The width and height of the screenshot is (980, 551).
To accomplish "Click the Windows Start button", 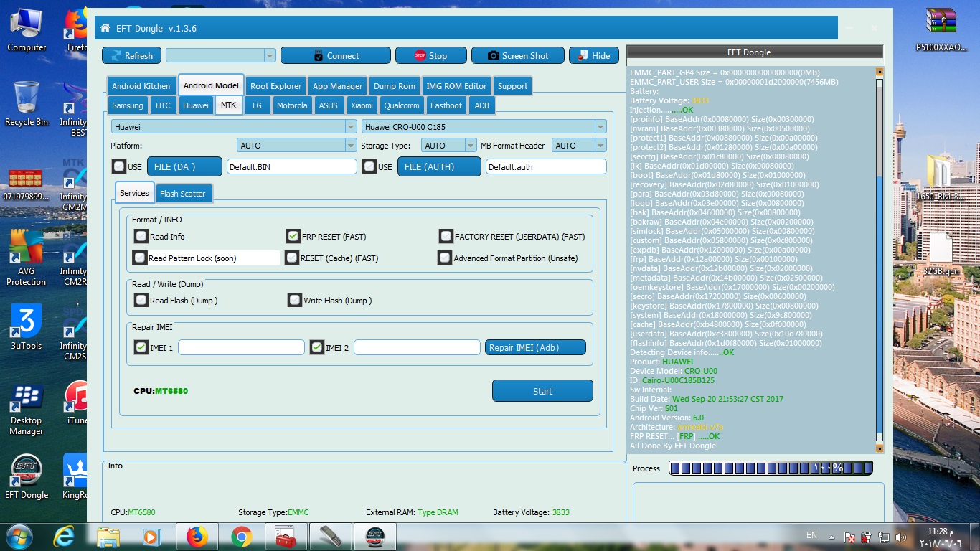I will point(19,536).
